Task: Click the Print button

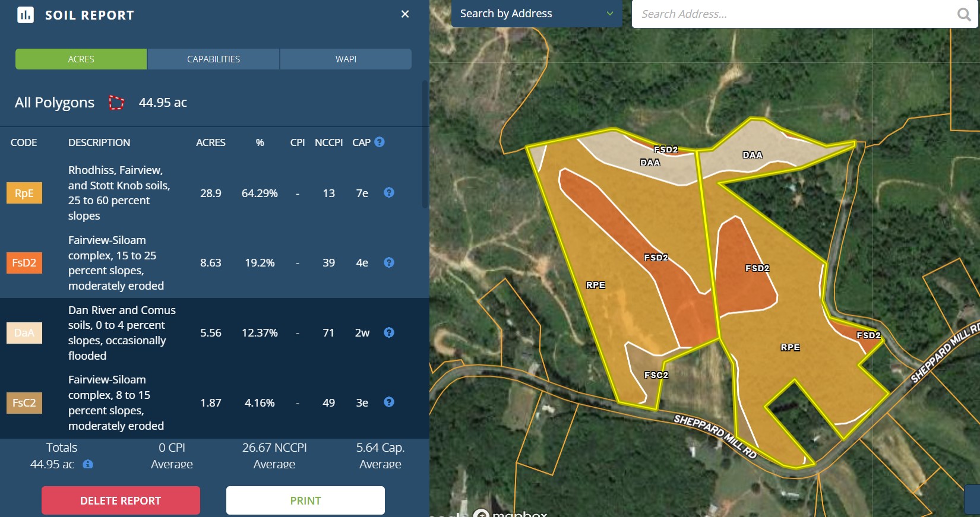Action: point(305,500)
